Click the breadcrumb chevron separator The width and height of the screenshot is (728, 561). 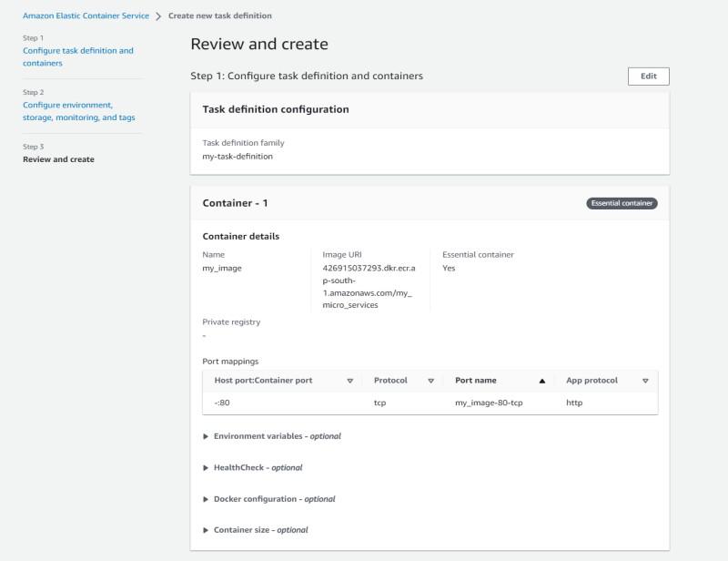pos(158,15)
